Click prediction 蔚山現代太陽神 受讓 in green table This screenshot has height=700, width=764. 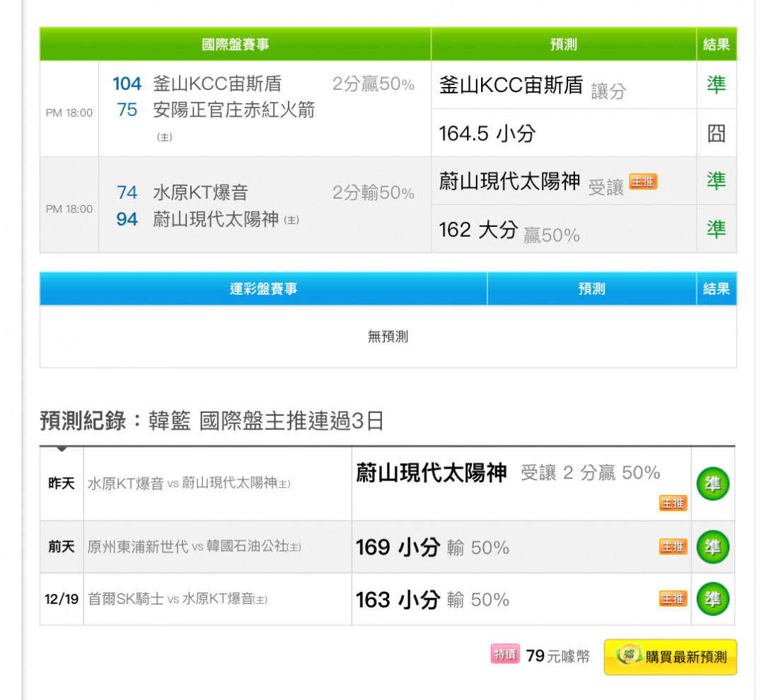click(x=531, y=182)
